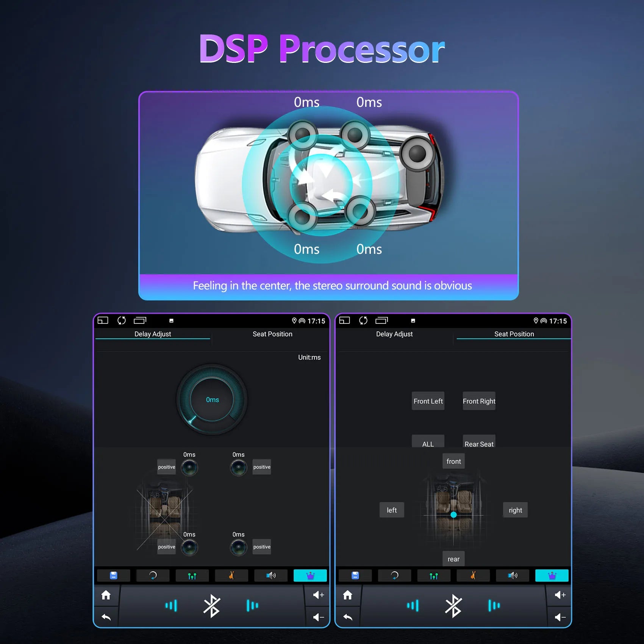Screen dimensions: 644x644
Task: Click the save disk icon in left screen
Action: pos(114,575)
